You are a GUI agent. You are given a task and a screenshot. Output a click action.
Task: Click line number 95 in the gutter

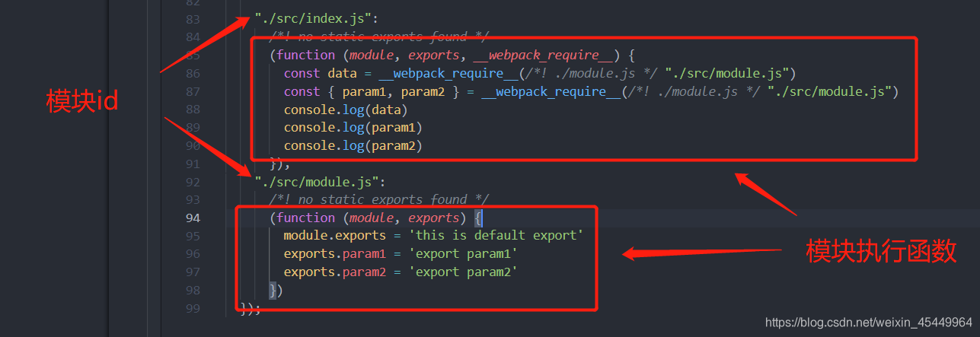click(x=192, y=236)
